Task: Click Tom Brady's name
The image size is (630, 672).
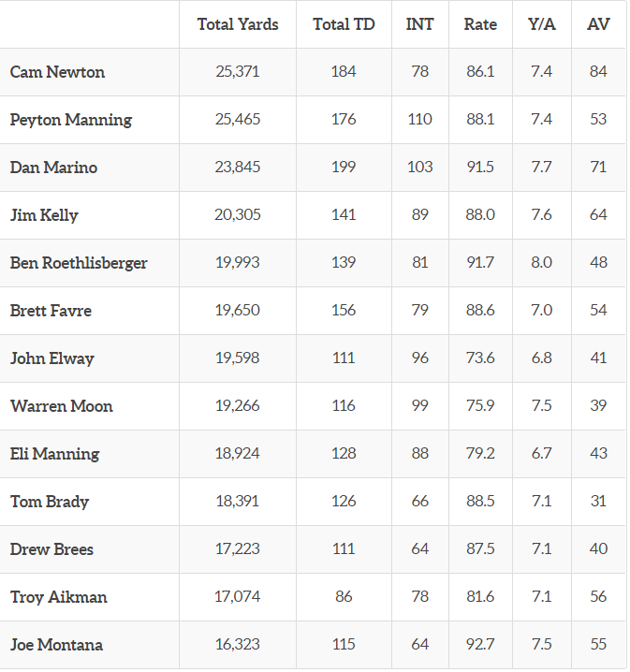Action: click(50, 502)
